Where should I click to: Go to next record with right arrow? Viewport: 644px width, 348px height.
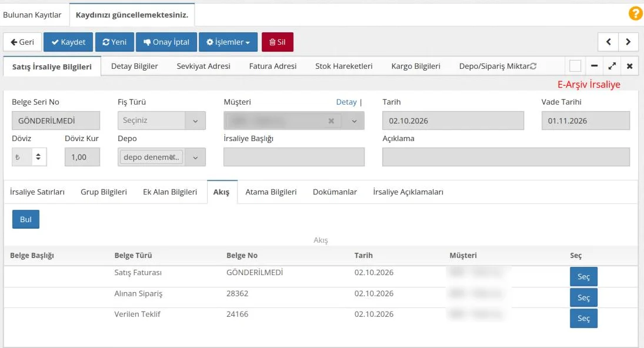(x=628, y=42)
